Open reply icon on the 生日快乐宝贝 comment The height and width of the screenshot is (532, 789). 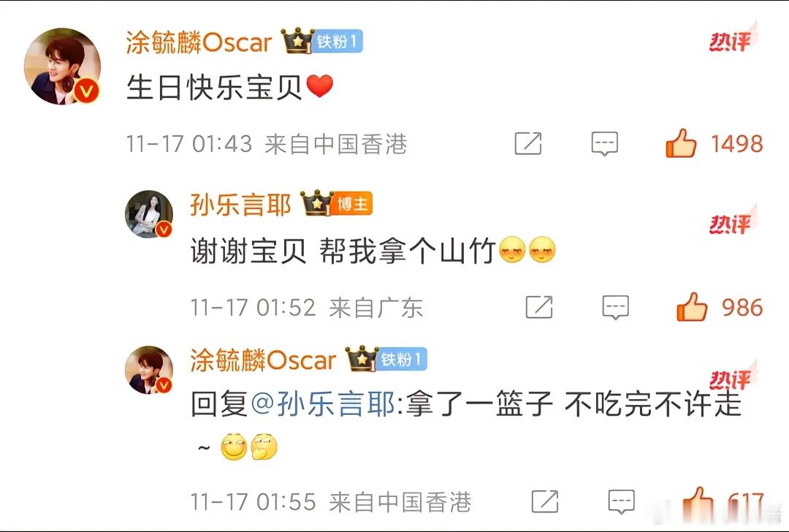click(604, 144)
